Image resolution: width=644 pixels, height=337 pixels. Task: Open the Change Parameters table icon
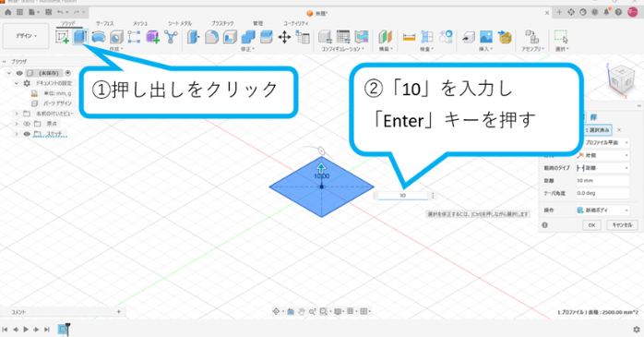click(x=304, y=38)
